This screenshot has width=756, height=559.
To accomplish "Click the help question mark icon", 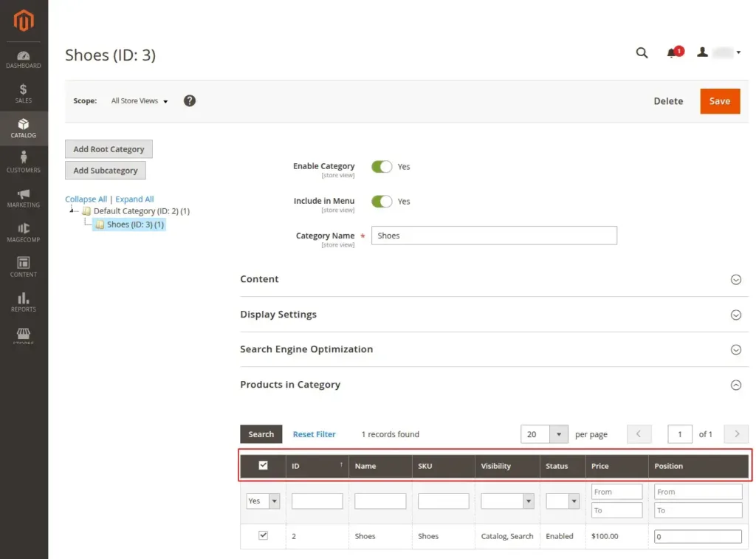I will pos(190,101).
